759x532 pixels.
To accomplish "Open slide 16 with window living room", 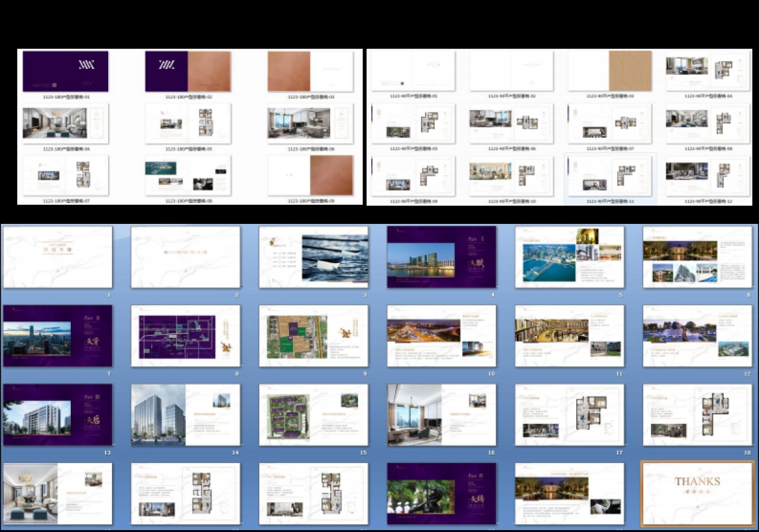I will tap(441, 414).
